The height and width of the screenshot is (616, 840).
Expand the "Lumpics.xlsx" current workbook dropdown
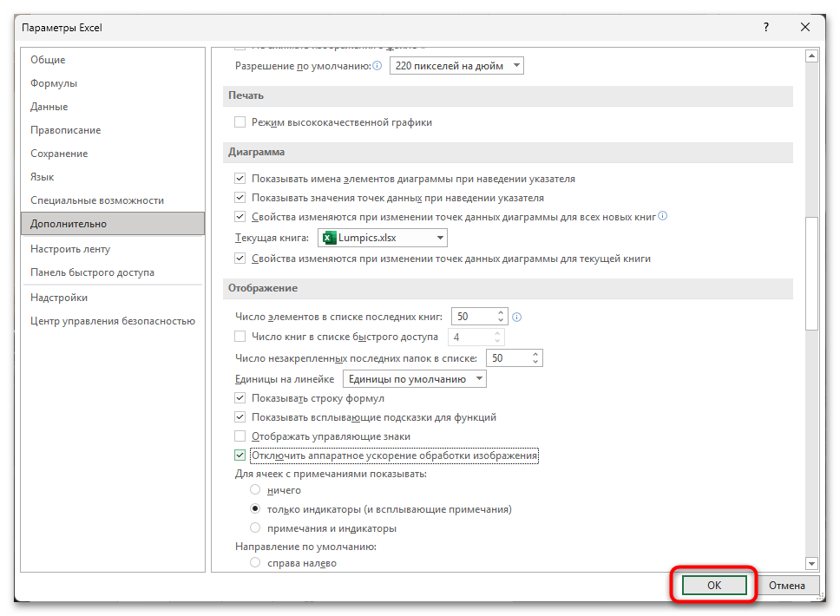(383, 238)
